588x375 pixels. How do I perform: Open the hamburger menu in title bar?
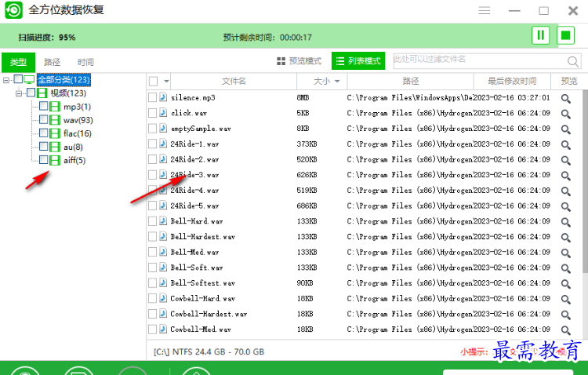(485, 10)
